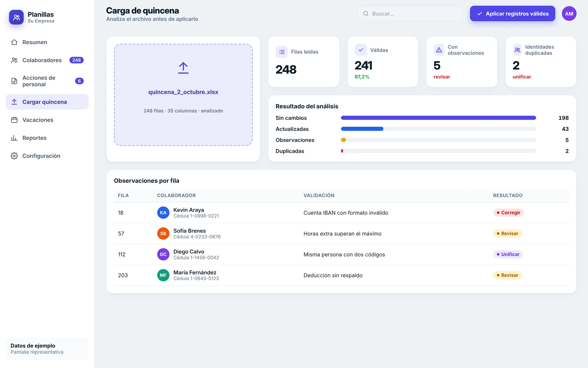Click the upload arrow icon in dropzone
Screen dimensions: 588x368
pos(183,68)
